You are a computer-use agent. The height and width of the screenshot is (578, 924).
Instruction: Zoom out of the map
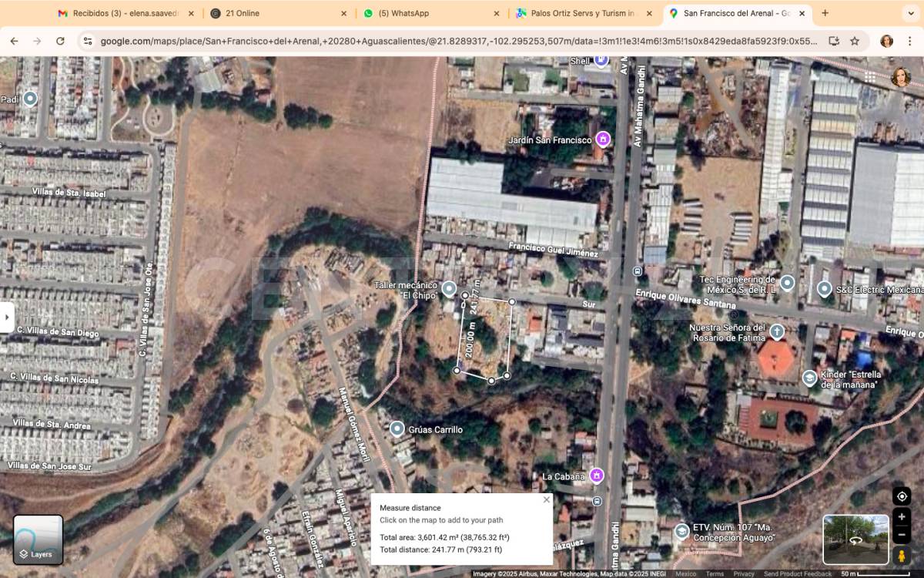click(902, 535)
